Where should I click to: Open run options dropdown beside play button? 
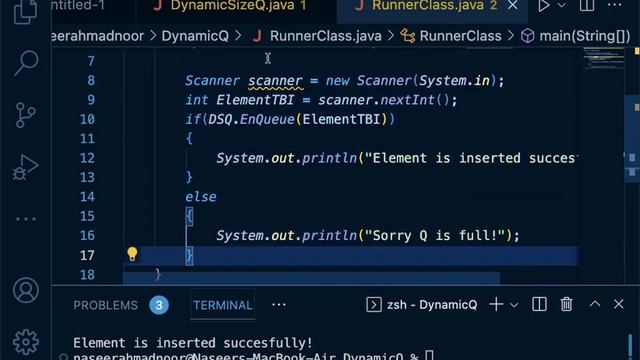(x=562, y=6)
